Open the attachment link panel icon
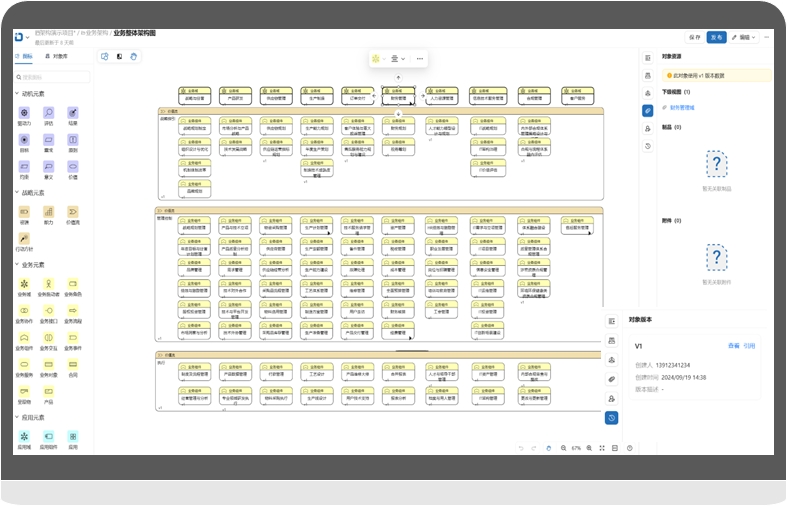787x506 pixels. click(x=648, y=110)
